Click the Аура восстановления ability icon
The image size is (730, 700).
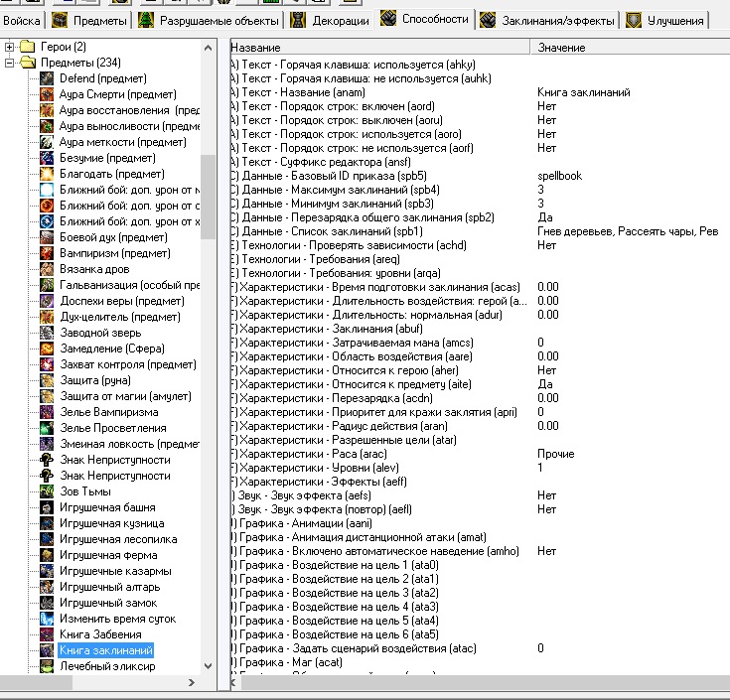[x=47, y=110]
